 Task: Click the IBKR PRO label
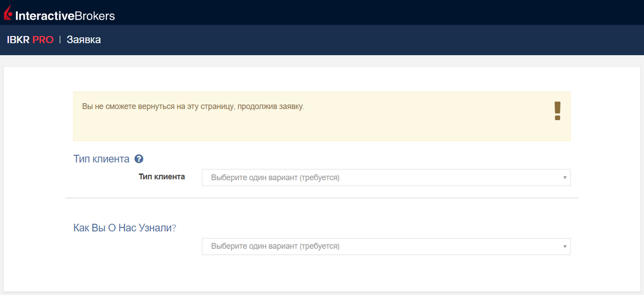click(30, 40)
